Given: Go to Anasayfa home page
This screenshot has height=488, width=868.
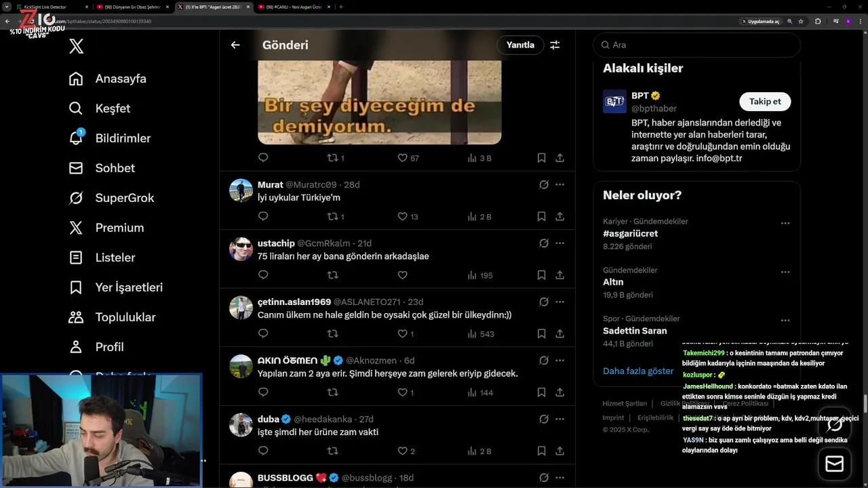Looking at the screenshot, I should [x=108, y=79].
